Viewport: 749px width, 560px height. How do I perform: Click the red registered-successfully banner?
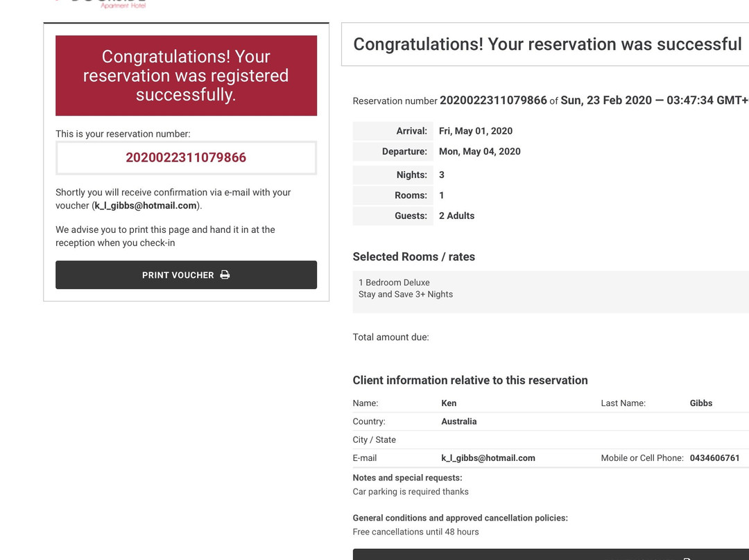(186, 76)
